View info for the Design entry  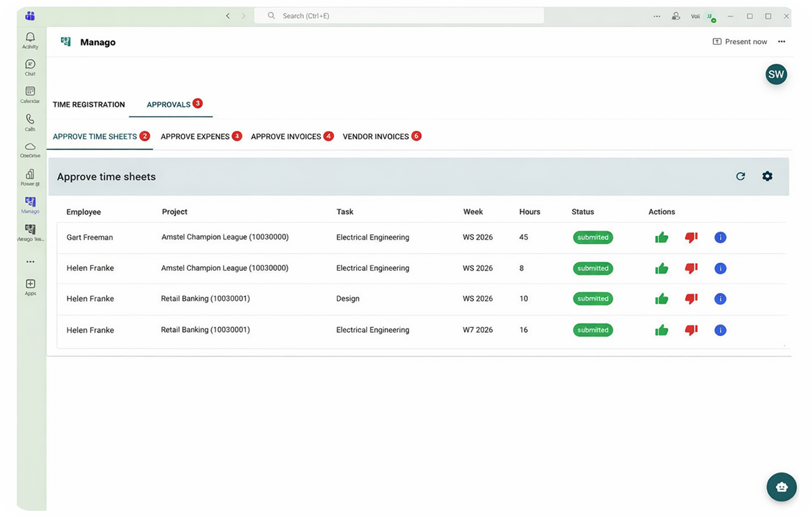coord(720,298)
